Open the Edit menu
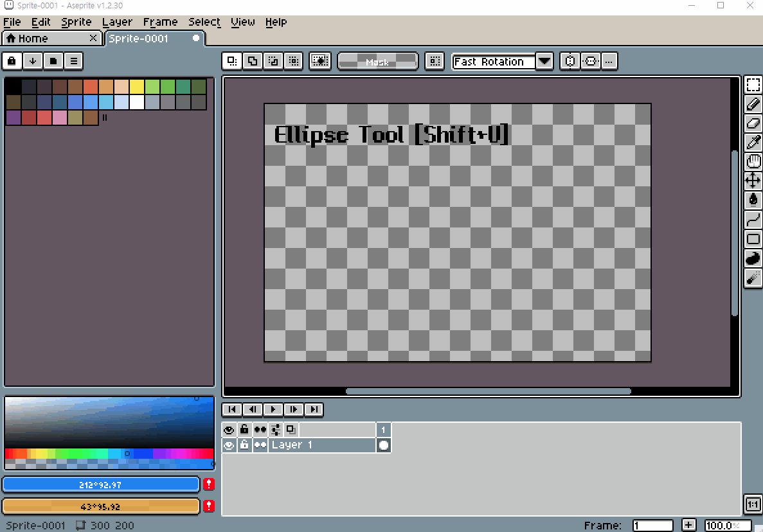Viewport: 763px width, 532px height. [41, 22]
